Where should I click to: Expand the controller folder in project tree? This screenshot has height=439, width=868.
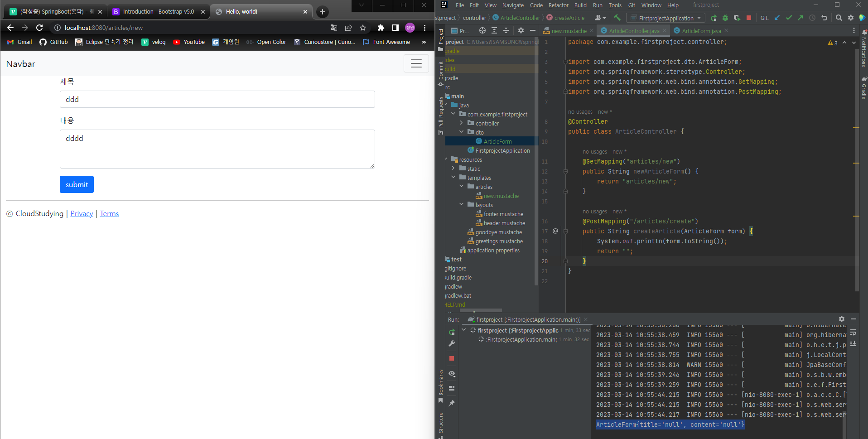tap(462, 123)
